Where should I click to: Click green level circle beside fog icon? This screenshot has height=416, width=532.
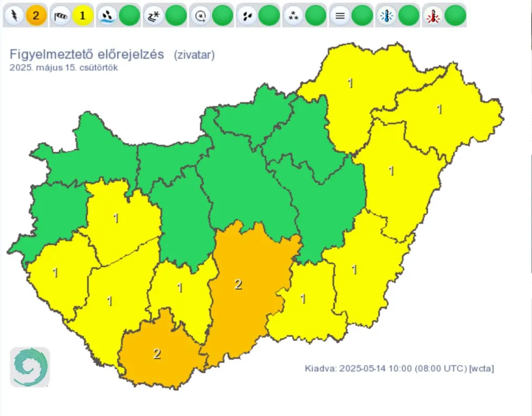[x=362, y=16]
